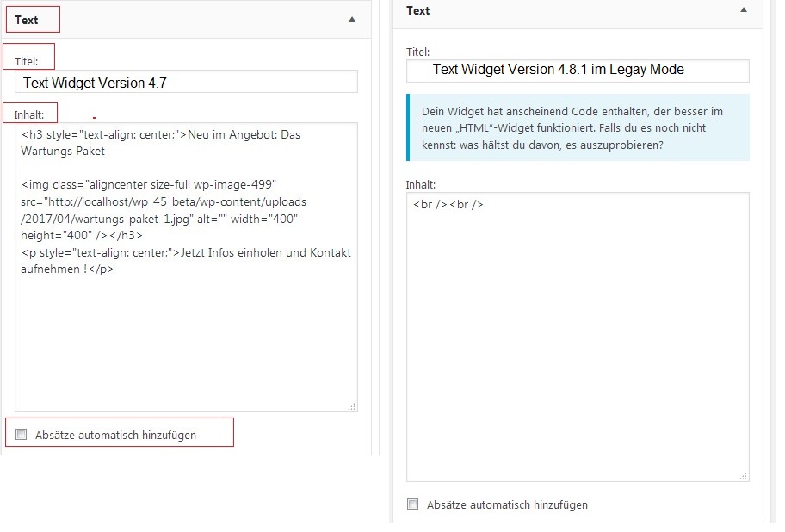Click the br tag text in right content area
Viewport: 785px width, 532px height.
(x=448, y=204)
